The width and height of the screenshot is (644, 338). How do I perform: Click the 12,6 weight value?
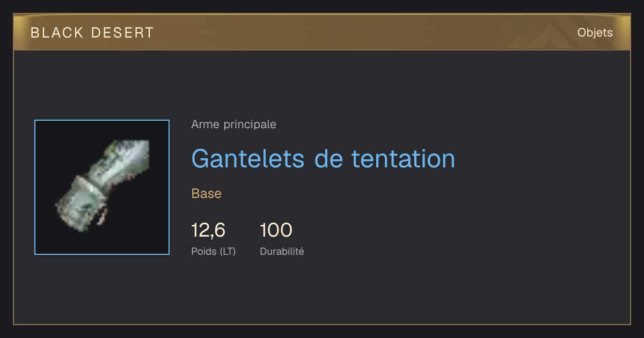(x=208, y=230)
